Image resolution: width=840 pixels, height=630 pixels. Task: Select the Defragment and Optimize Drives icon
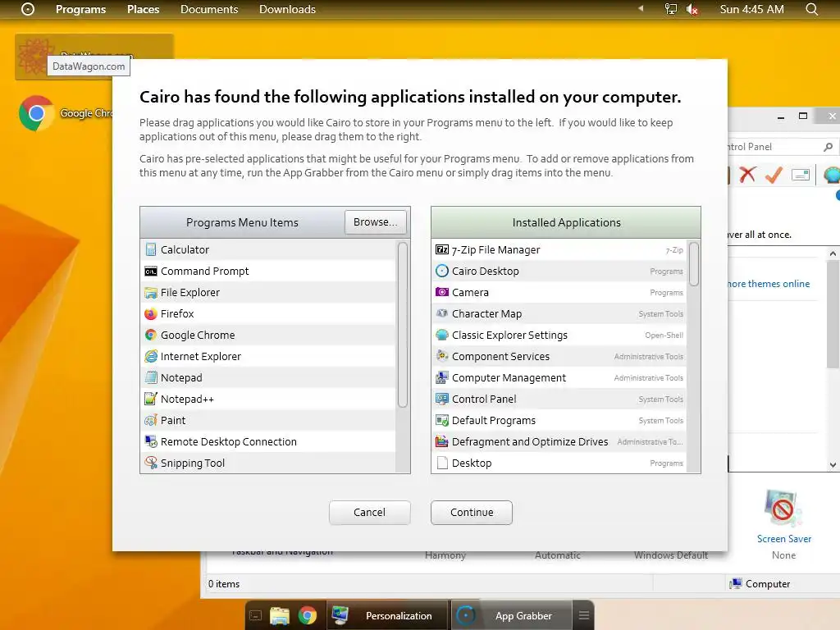click(442, 441)
